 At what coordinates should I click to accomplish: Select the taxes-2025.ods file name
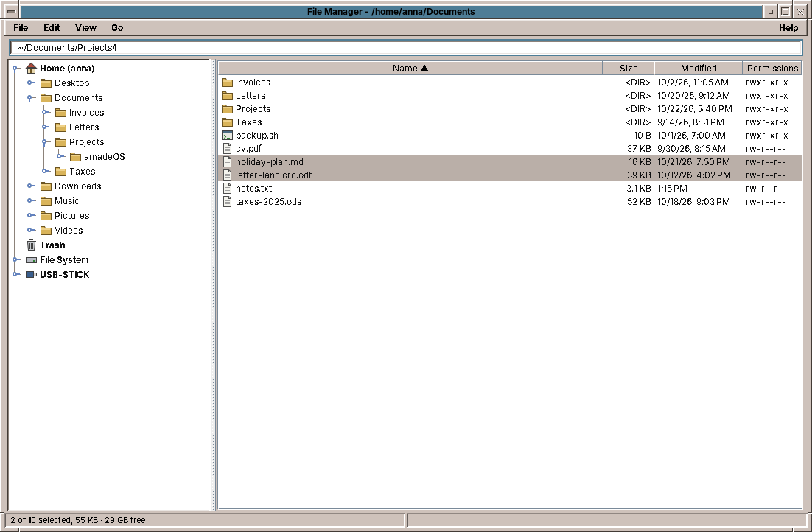[268, 202]
